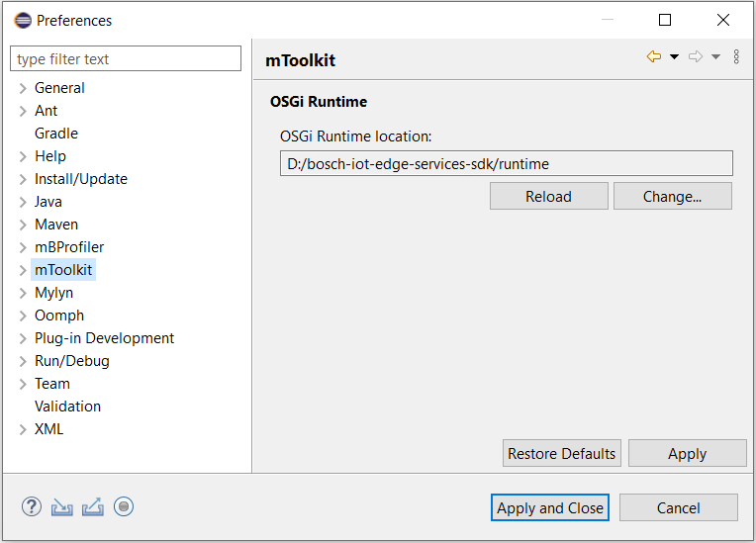Click the Forward navigation arrow icon

pyautogui.click(x=696, y=57)
